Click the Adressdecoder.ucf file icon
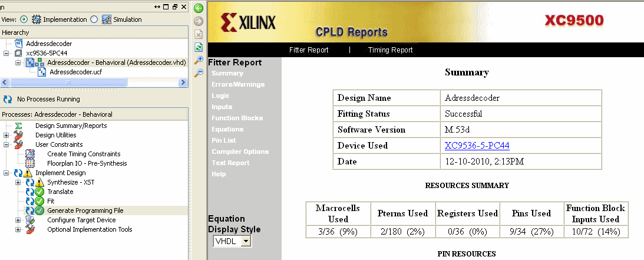Screen dimensions: 644x260 (x=42, y=73)
